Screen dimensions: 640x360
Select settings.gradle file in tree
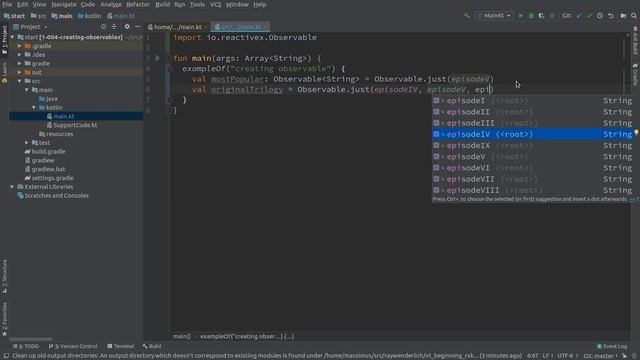(x=49, y=178)
